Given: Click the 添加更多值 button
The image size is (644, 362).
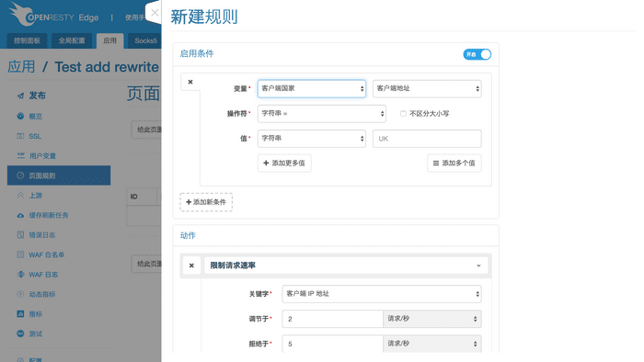Looking at the screenshot, I should pyautogui.click(x=284, y=164).
